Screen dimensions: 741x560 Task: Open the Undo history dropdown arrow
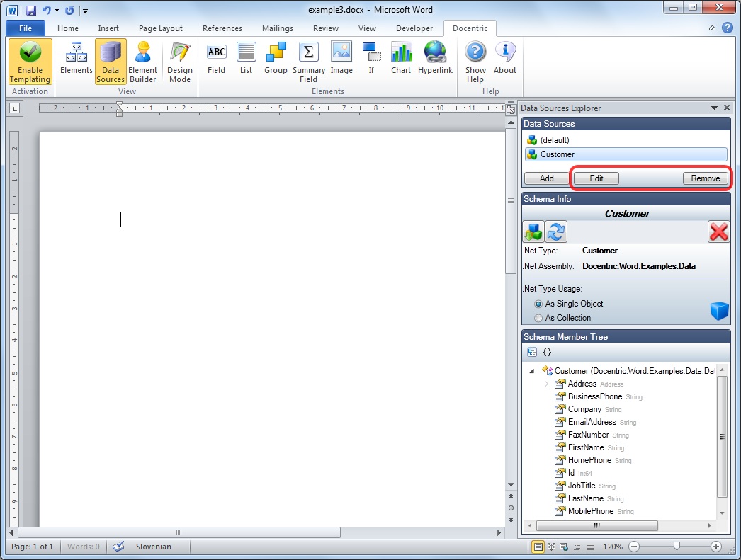point(57,10)
